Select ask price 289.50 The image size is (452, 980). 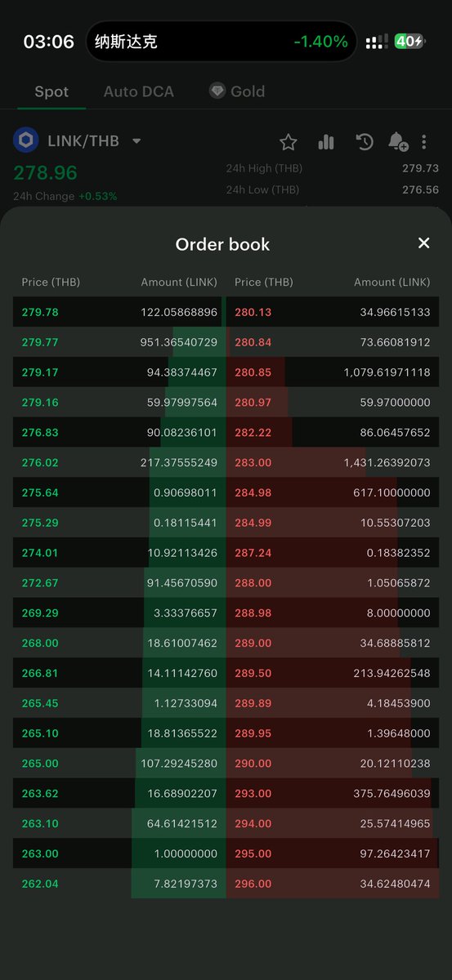[x=253, y=673]
